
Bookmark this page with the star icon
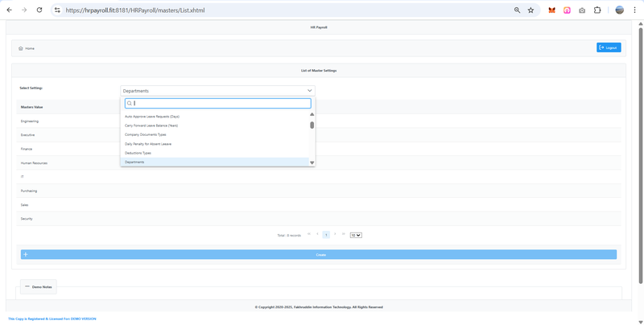(x=530, y=10)
